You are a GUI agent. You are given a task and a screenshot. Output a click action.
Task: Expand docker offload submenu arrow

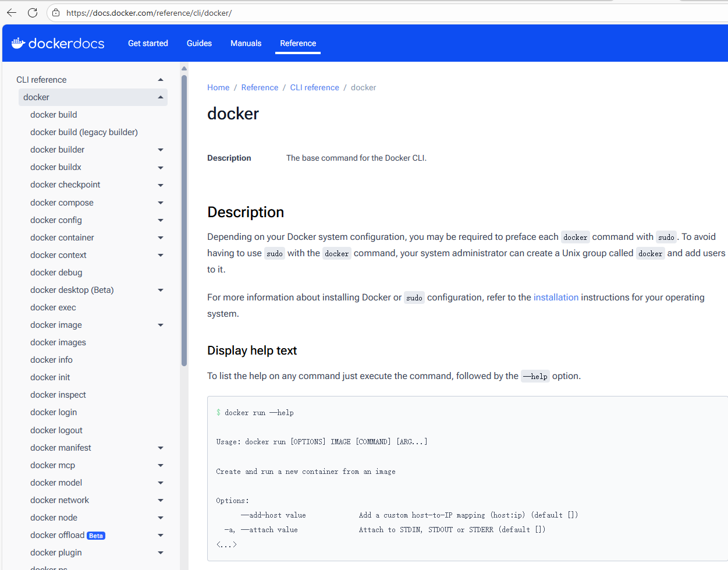click(x=161, y=535)
